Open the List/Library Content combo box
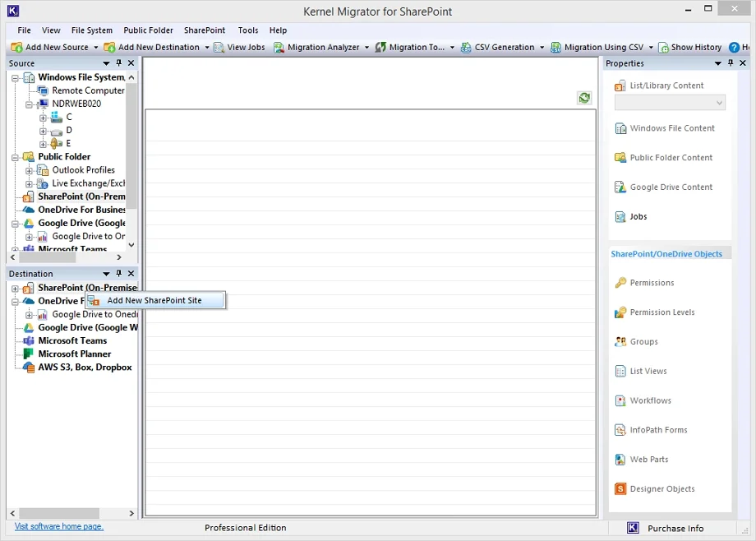The width and height of the screenshot is (756, 541). click(x=670, y=102)
